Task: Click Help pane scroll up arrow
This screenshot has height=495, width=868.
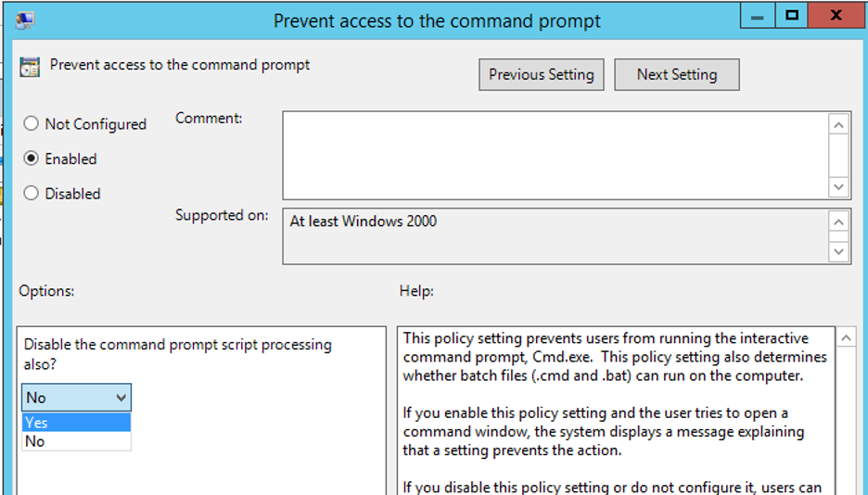Action: click(847, 337)
